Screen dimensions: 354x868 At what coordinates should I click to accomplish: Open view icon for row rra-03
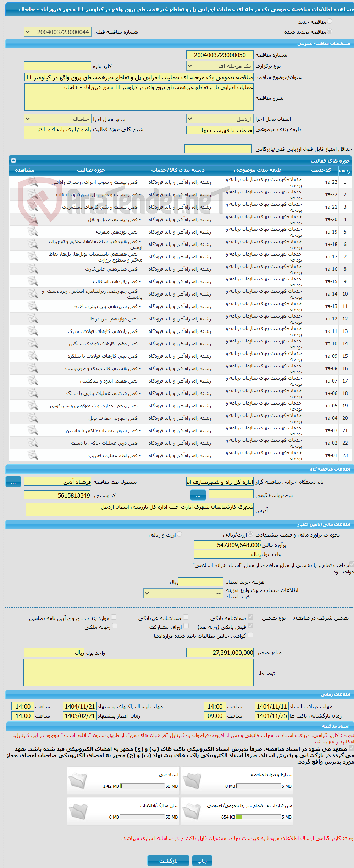[33, 430]
